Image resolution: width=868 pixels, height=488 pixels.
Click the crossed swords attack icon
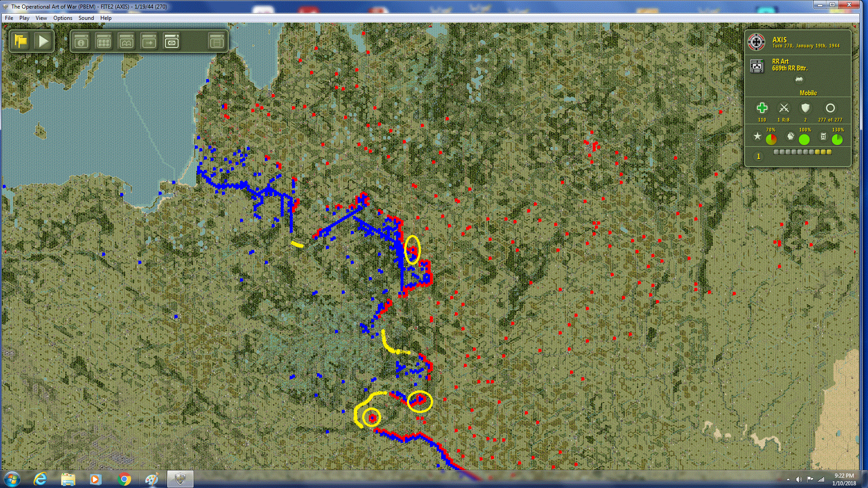[x=784, y=108]
